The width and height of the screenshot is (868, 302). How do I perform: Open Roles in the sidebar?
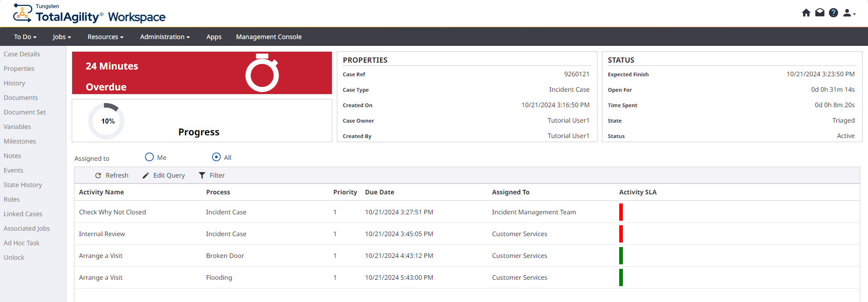12,199
